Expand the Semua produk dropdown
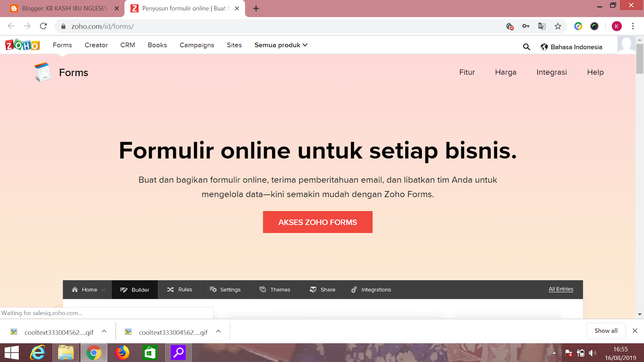The width and height of the screenshot is (644, 362). click(281, 45)
